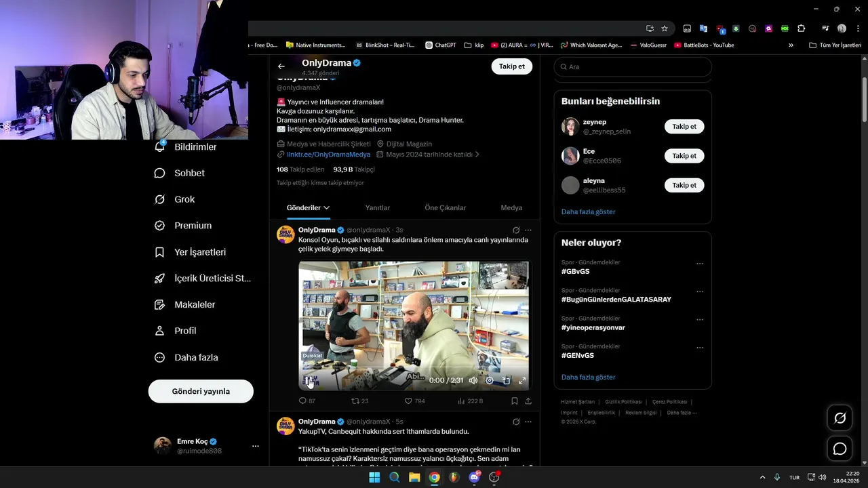Image resolution: width=868 pixels, height=488 pixels.
Task: Bookmark the Konsol Oyun post
Action: pyautogui.click(x=515, y=401)
